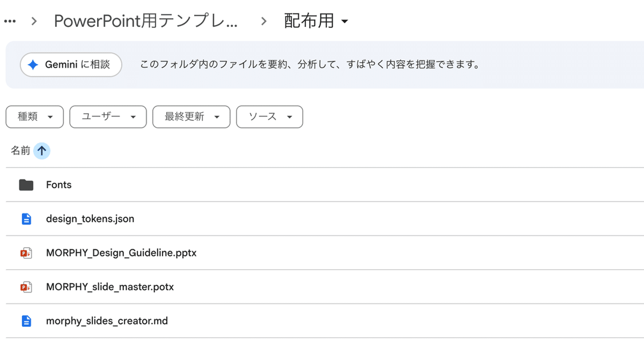Click the Gemini sparkle icon
Image resolution: width=644 pixels, height=360 pixels.
[33, 65]
